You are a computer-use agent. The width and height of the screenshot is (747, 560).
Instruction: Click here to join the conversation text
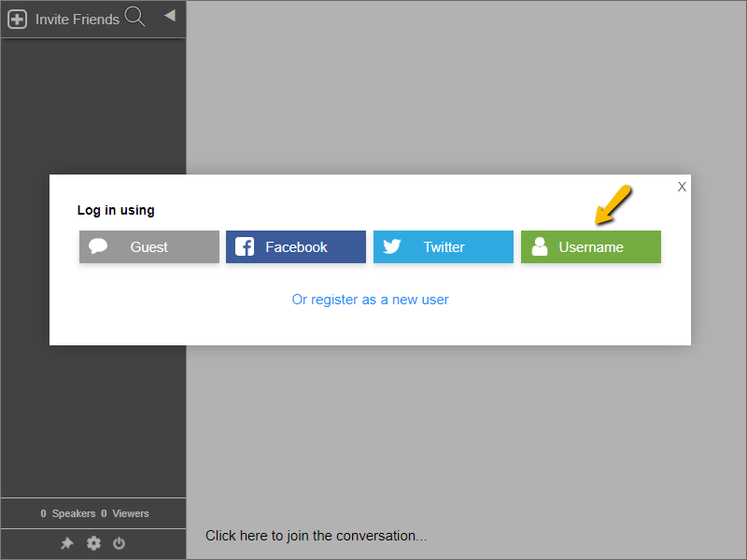tap(316, 536)
